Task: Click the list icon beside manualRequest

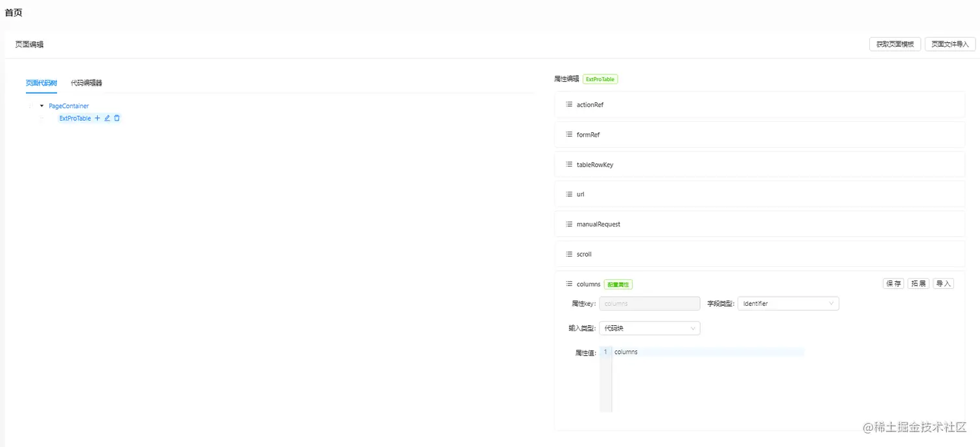Action: (568, 224)
